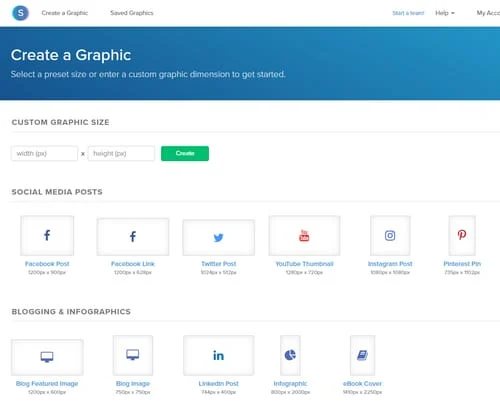Open the Infographic text link
Screen dimensions: 500x412
click(290, 383)
